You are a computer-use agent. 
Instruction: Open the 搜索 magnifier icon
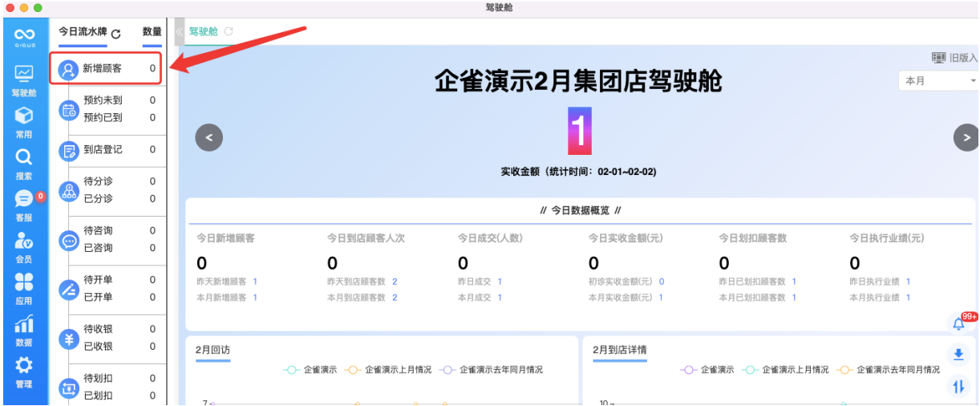pos(24,157)
